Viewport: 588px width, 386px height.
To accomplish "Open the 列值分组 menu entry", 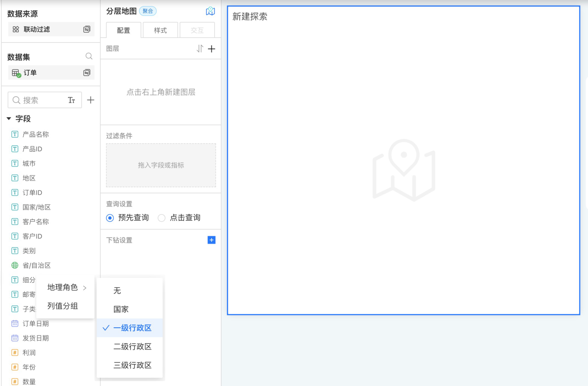I will (x=62, y=306).
